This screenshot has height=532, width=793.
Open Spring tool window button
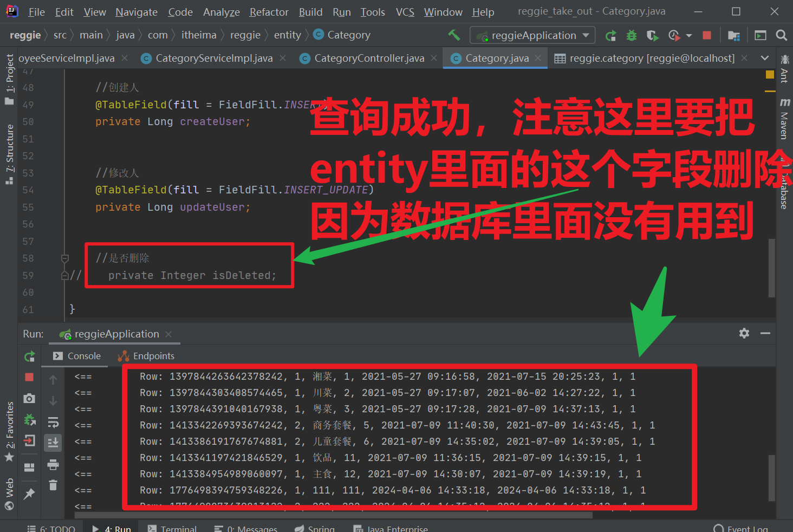(315, 528)
